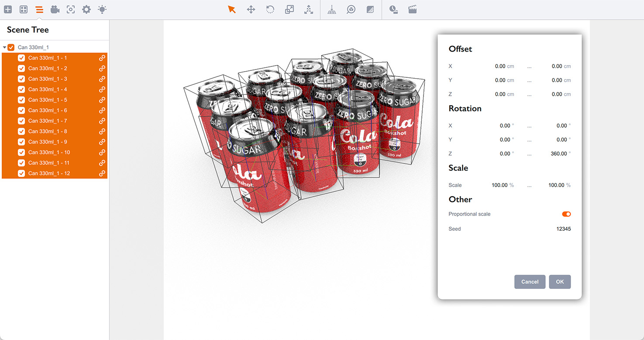Open the camera settings icon
644x340 pixels.
(x=55, y=9)
